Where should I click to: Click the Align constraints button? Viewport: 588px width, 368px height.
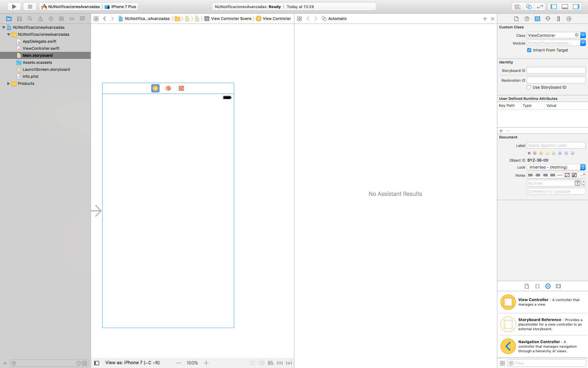tap(271, 363)
